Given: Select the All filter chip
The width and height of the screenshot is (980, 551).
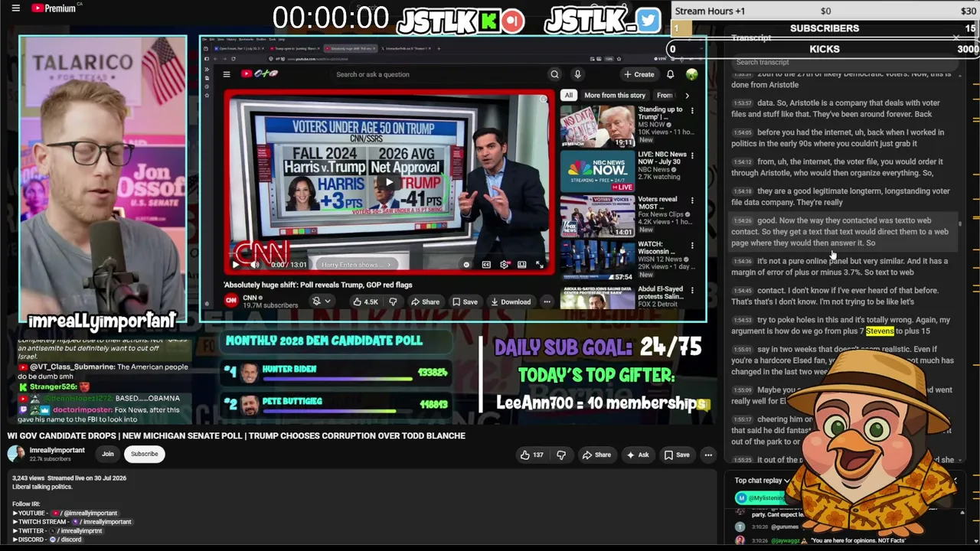Looking at the screenshot, I should click(x=568, y=95).
